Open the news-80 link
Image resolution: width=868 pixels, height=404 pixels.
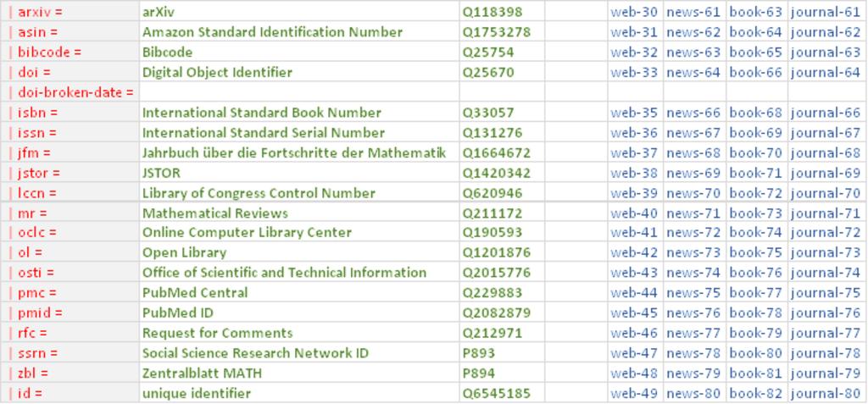[x=693, y=394]
